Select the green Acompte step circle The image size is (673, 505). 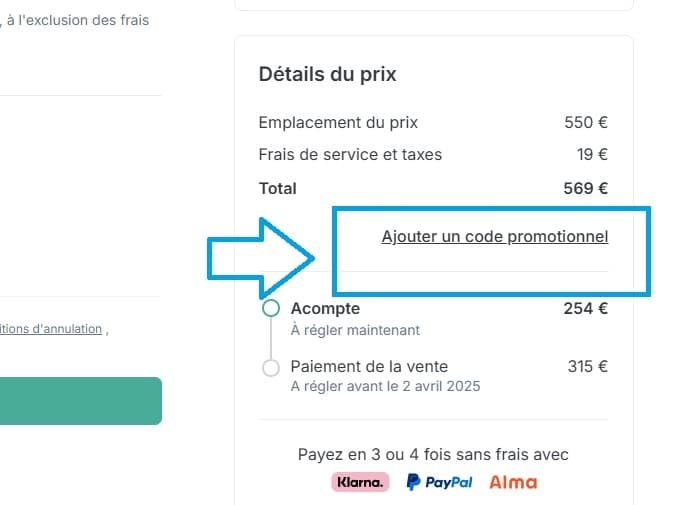[x=271, y=309]
